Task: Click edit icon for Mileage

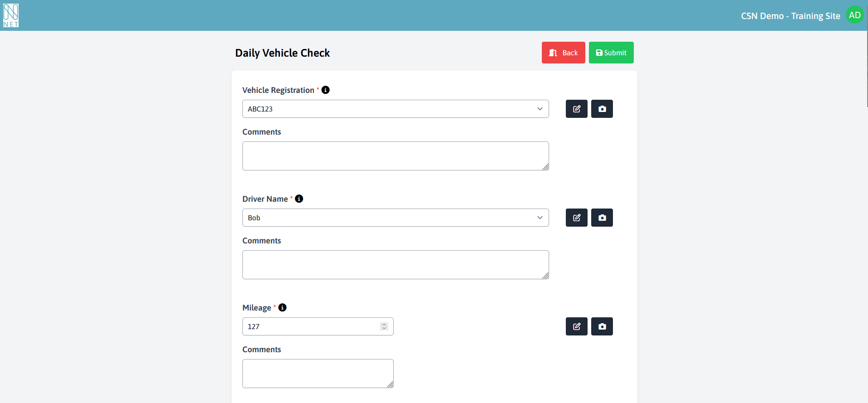Action: click(576, 326)
